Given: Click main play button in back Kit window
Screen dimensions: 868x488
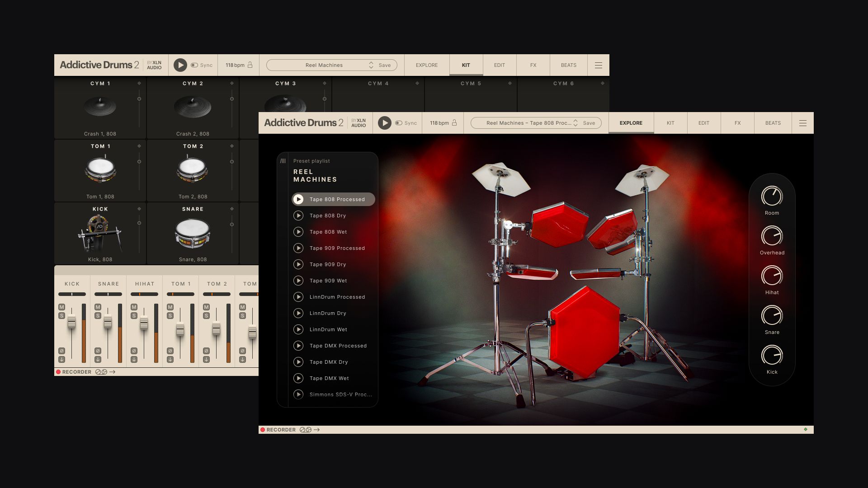Looking at the screenshot, I should [x=180, y=65].
